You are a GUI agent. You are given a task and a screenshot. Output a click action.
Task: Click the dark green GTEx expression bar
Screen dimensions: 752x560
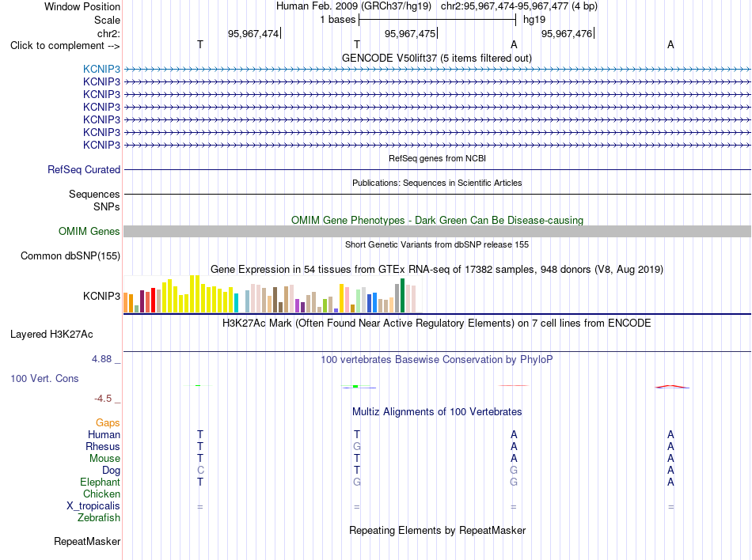point(402,296)
